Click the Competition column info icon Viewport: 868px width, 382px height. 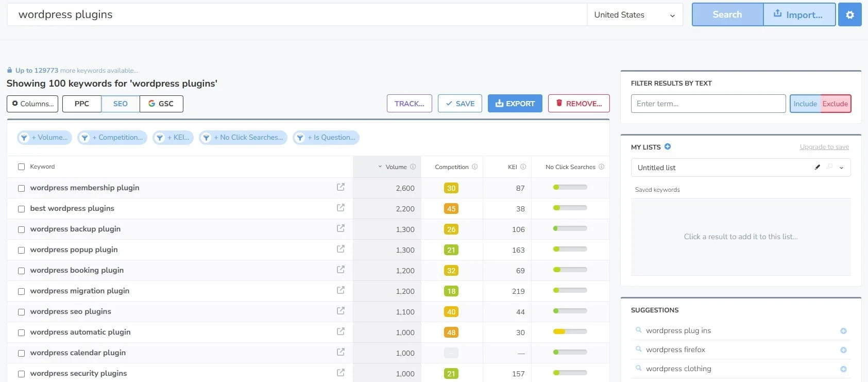click(474, 167)
